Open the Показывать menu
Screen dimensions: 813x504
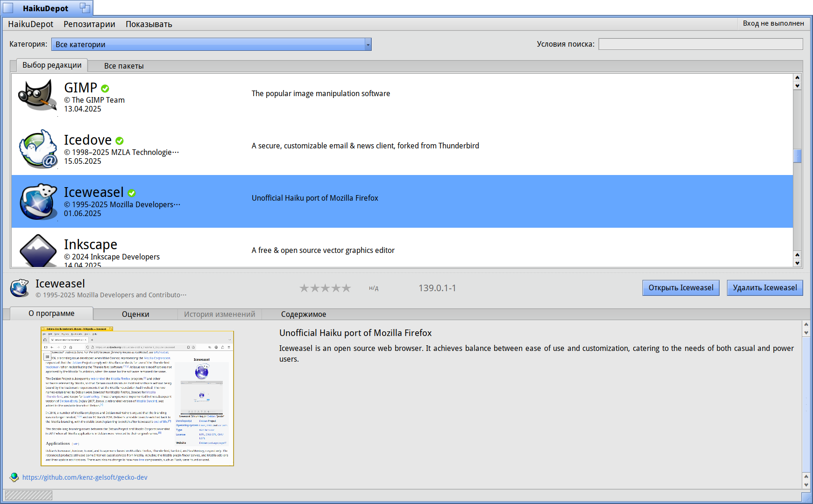[148, 24]
